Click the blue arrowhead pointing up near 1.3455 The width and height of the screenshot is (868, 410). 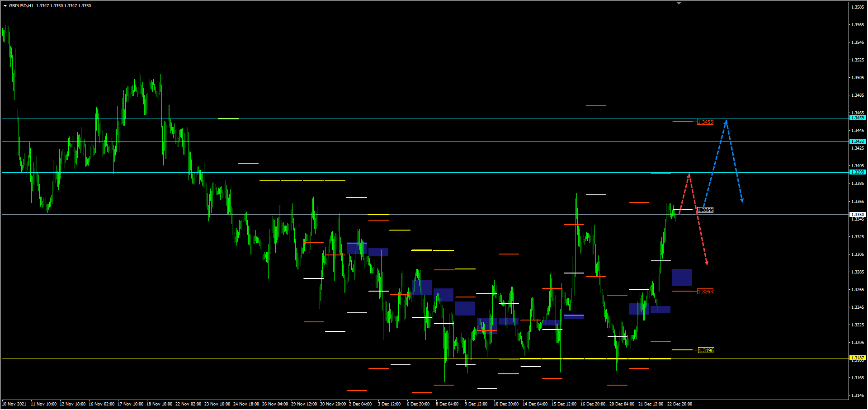coord(726,122)
